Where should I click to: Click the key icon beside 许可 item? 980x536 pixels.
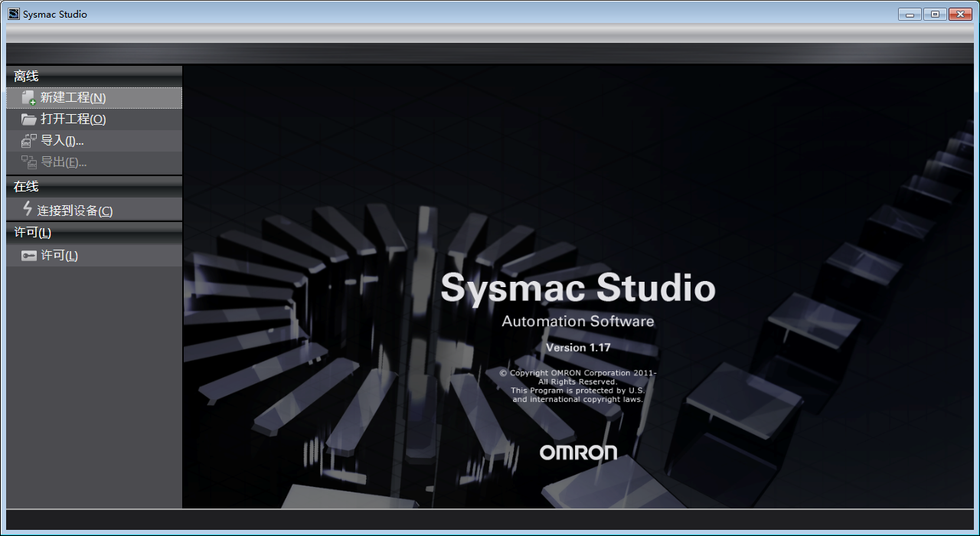point(28,256)
